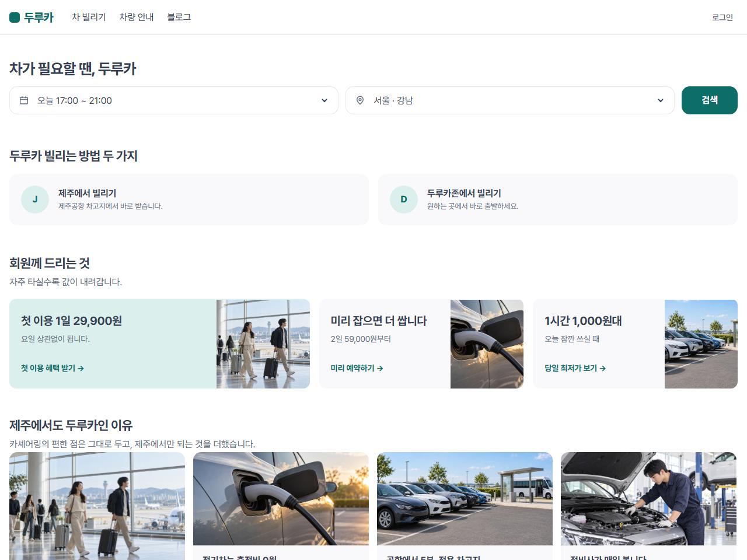747x560 pixels.
Task: Click 제주공항 차고지에서 바로 받습니다. text
Action: (x=110, y=206)
